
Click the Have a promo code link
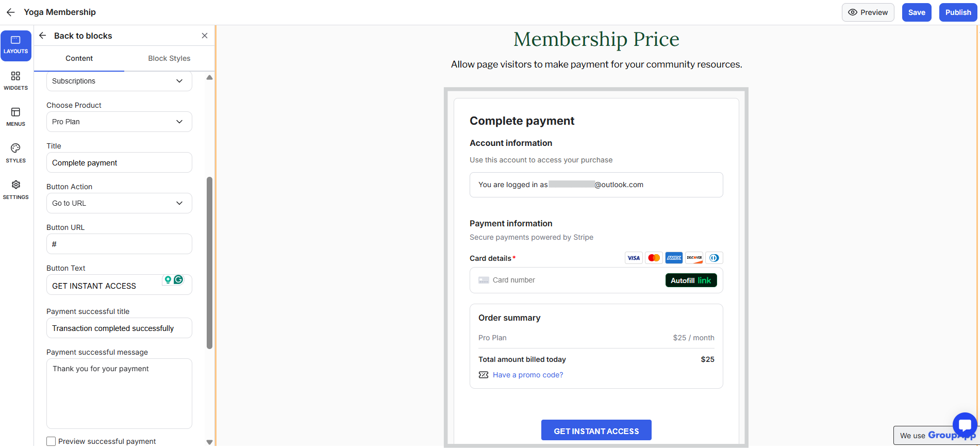tap(527, 375)
